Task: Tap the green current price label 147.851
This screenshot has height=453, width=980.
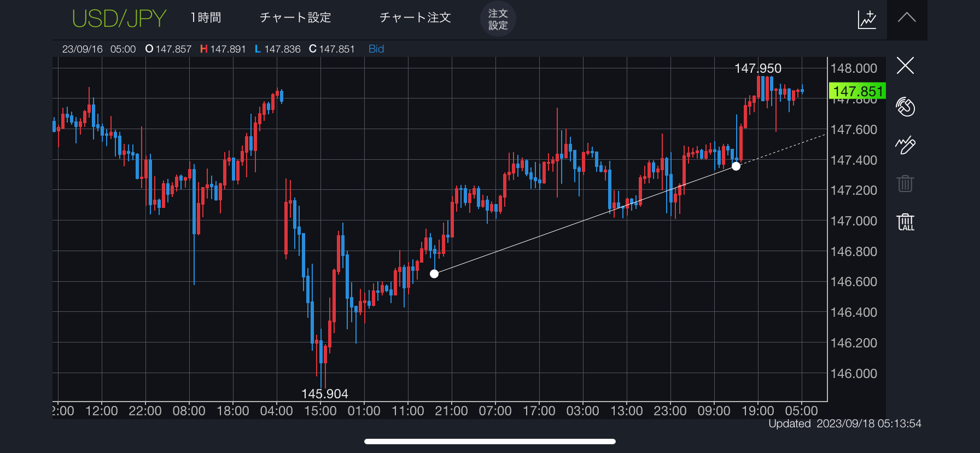Action: click(857, 91)
